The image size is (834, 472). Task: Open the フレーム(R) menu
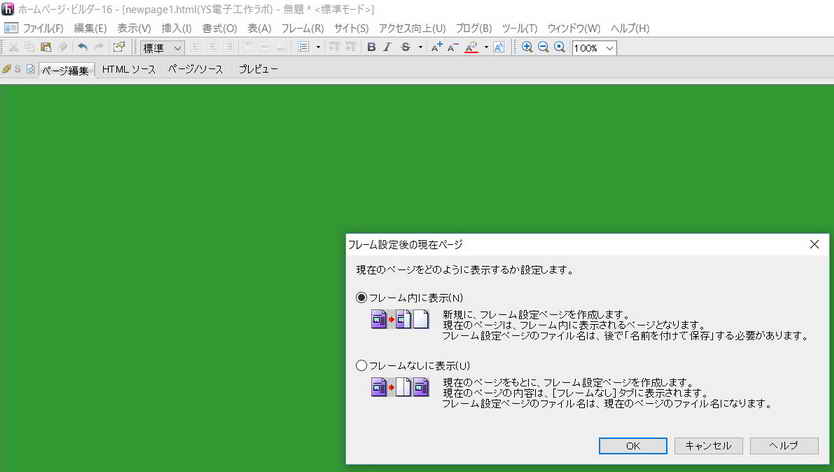point(302,28)
